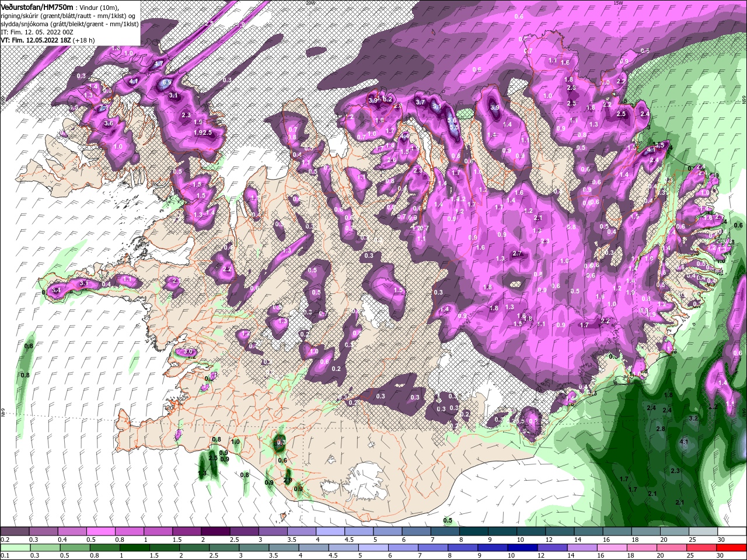Select snow-scale swatch between 0.2 and 0.3
This screenshot has height=560, width=747.
(14, 531)
